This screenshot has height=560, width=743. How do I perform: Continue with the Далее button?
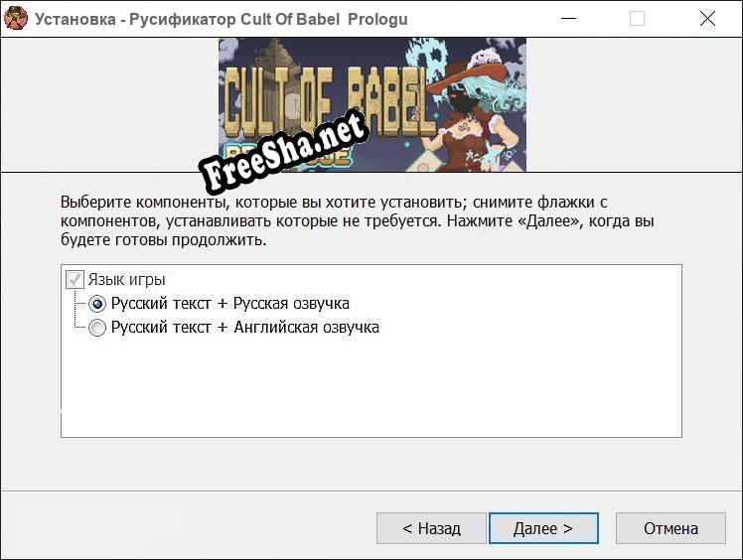(543, 528)
